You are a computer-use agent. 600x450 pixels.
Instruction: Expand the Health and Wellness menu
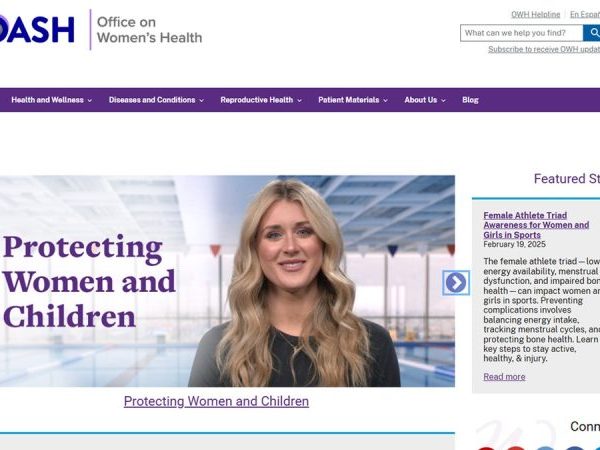pyautogui.click(x=51, y=100)
